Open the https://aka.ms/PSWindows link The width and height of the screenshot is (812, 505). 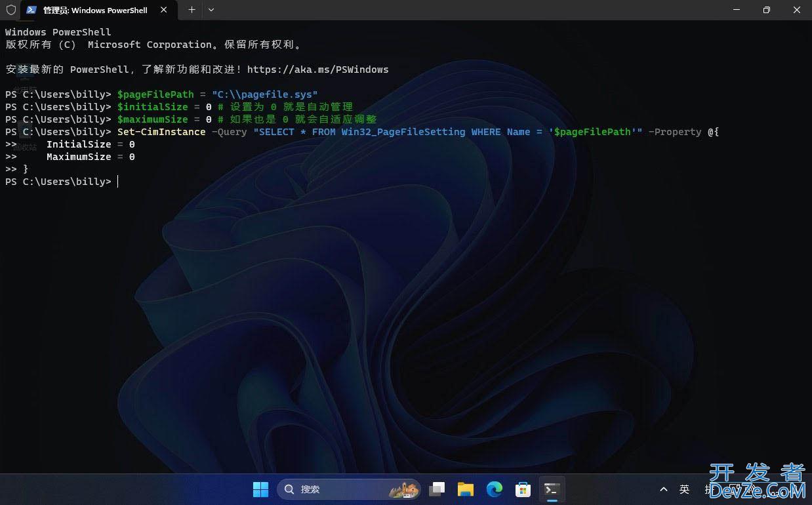[x=317, y=70]
